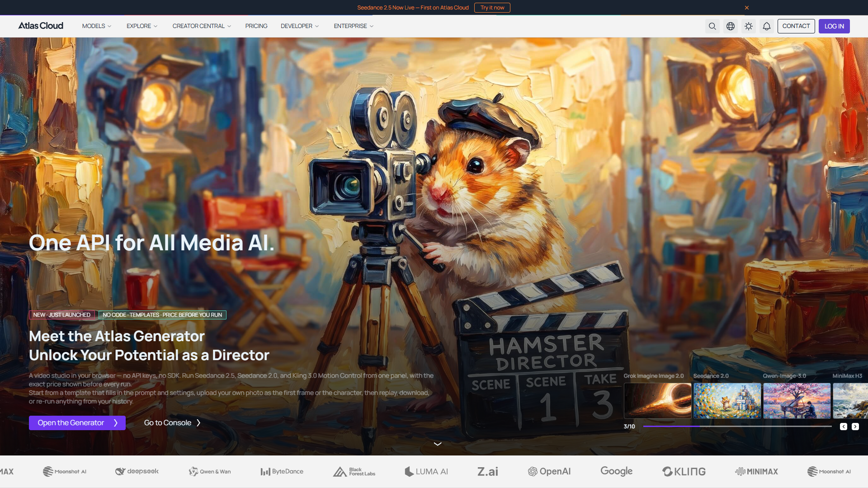Click the deepseek logo
The image size is (868, 488).
(137, 471)
